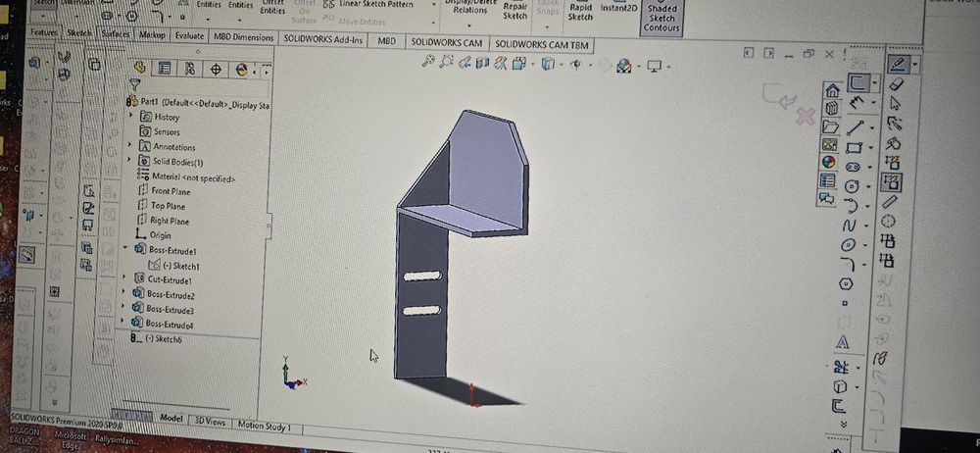This screenshot has height=453, width=980.
Task: Switch to the Motion Study 1 tab
Action: [x=264, y=427]
